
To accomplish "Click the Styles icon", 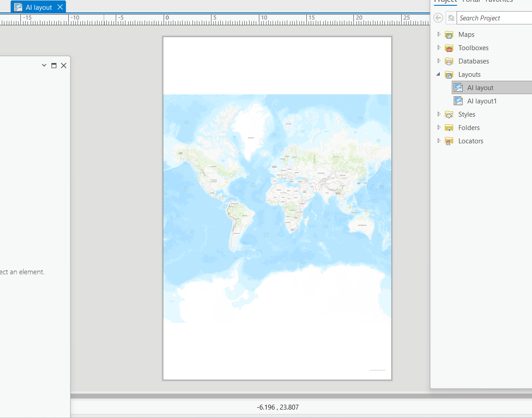I will point(450,114).
